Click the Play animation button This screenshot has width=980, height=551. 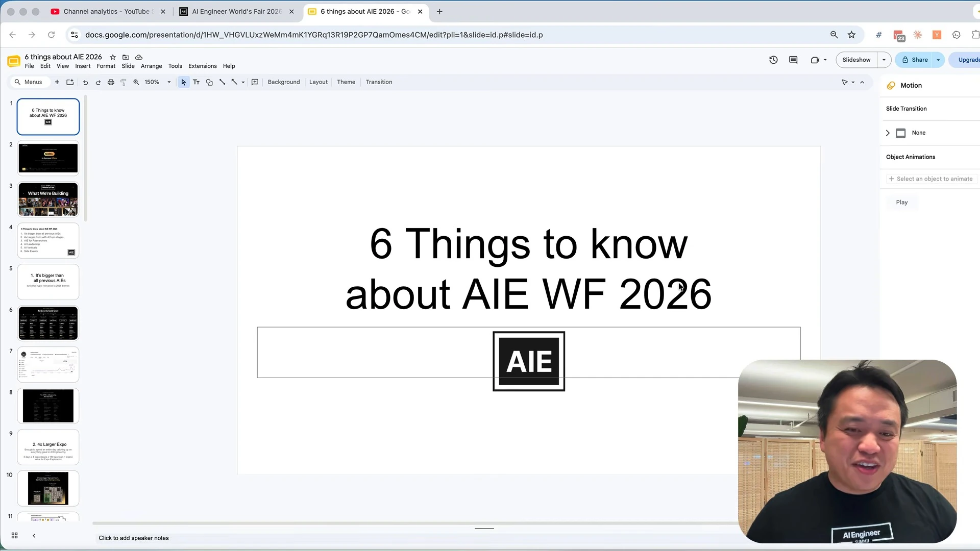pyautogui.click(x=902, y=203)
